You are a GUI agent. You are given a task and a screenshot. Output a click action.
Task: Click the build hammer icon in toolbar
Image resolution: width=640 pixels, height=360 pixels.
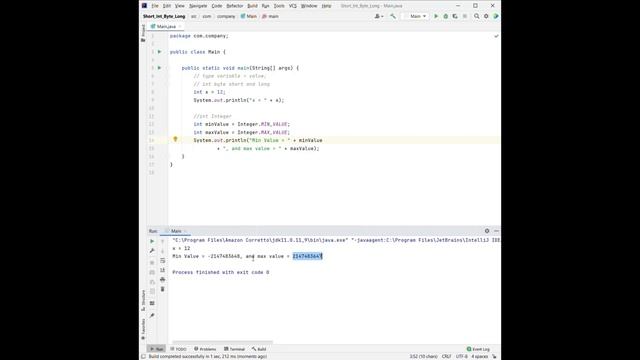(x=393, y=16)
